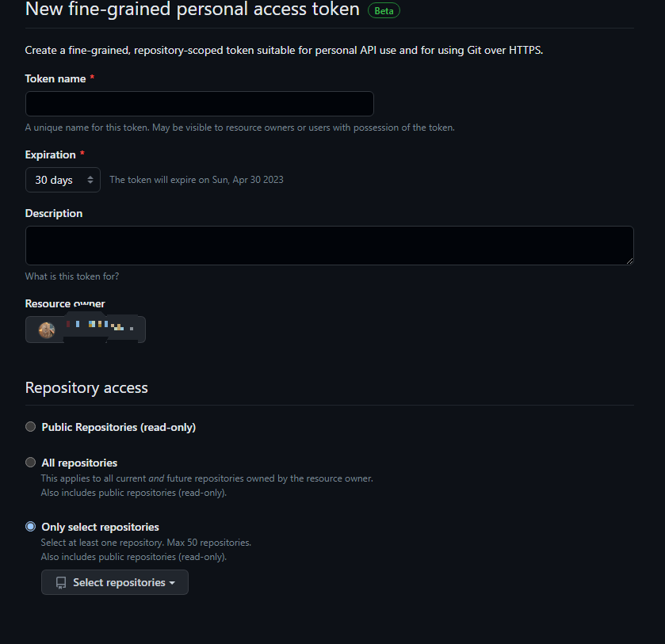Viewport: 665px width, 644px height.
Task: Click the caret arrow beside Select repositories
Action: click(172, 583)
